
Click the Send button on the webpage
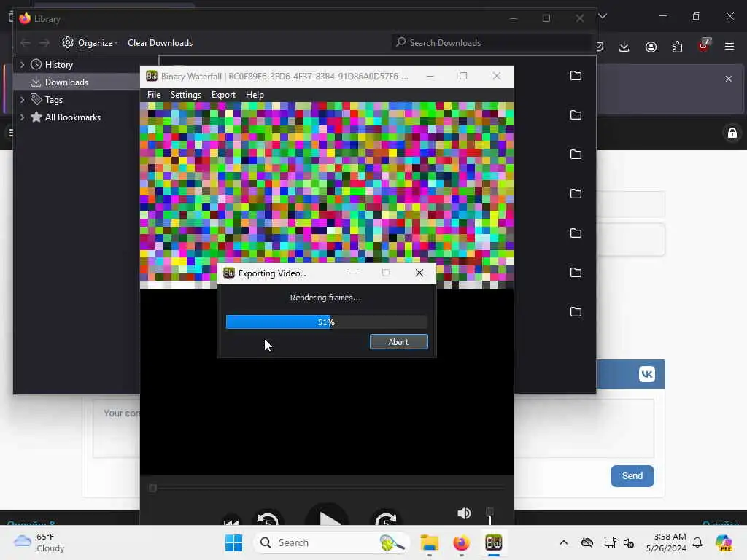[632, 475]
